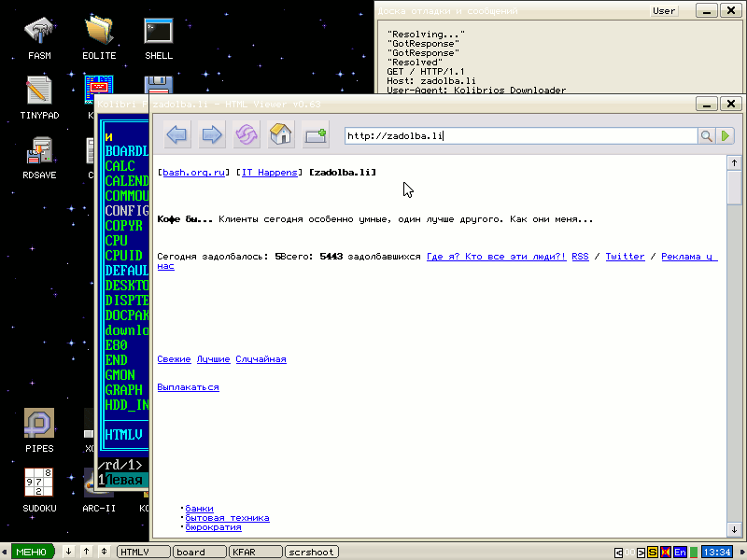This screenshot has height=560, width=747.
Task: Toggle the En keyboard layout indicator
Action: pos(680,553)
